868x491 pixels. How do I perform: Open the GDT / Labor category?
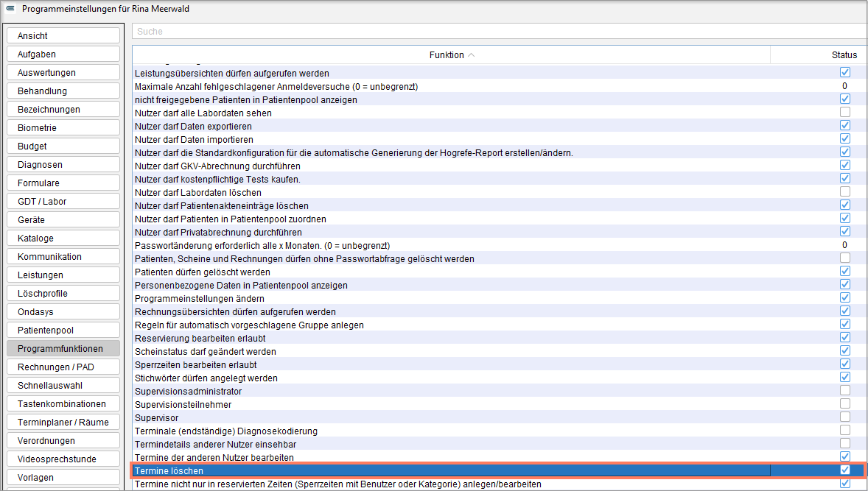pyautogui.click(x=63, y=201)
